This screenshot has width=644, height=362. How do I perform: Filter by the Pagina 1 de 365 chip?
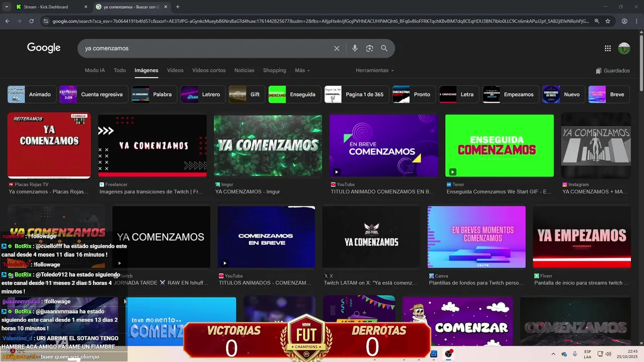pos(356,95)
